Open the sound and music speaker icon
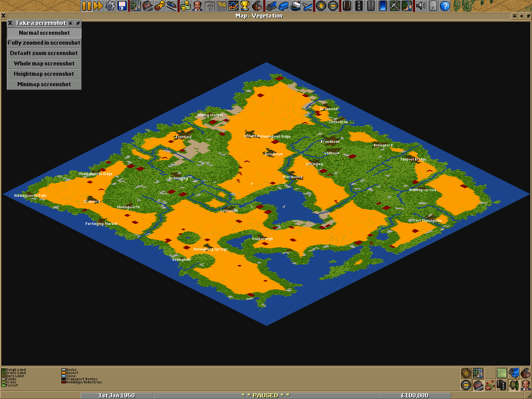 [420, 6]
